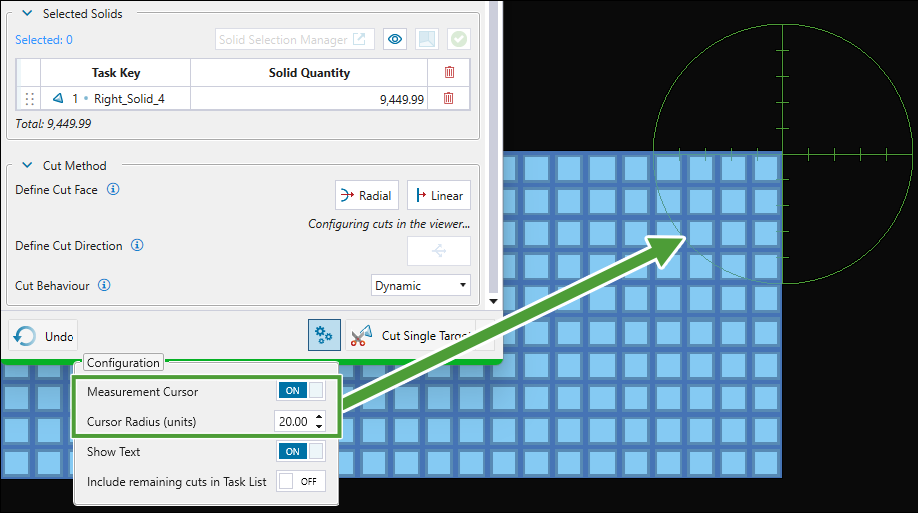Collapse the Cut Method section
This screenshot has height=513, width=918.
pyautogui.click(x=27, y=165)
